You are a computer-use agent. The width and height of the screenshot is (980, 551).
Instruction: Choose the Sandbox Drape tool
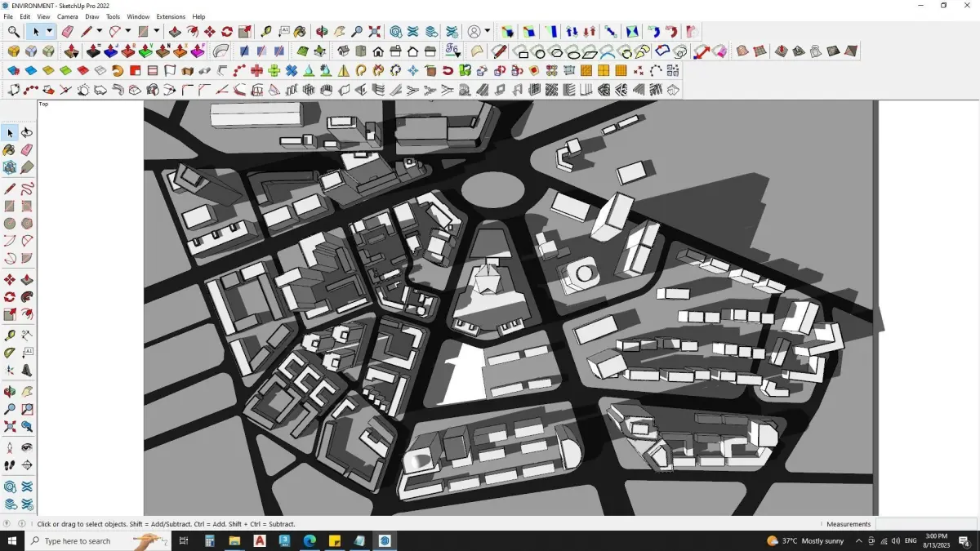click(816, 51)
